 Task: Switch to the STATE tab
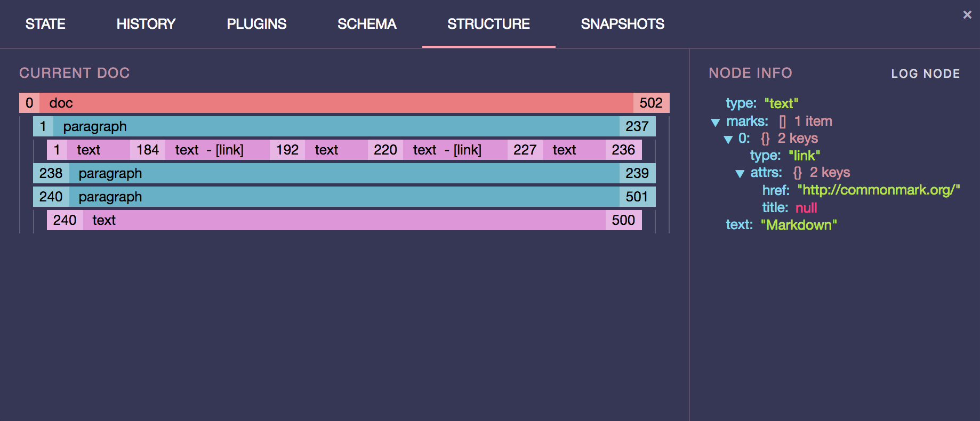click(x=45, y=24)
